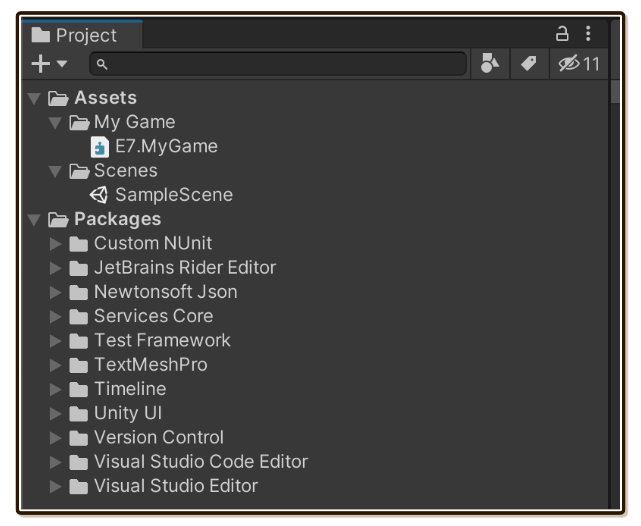Click the E7.MyGame puzzle-piece asset icon
The image size is (641, 526).
pyautogui.click(x=100, y=147)
